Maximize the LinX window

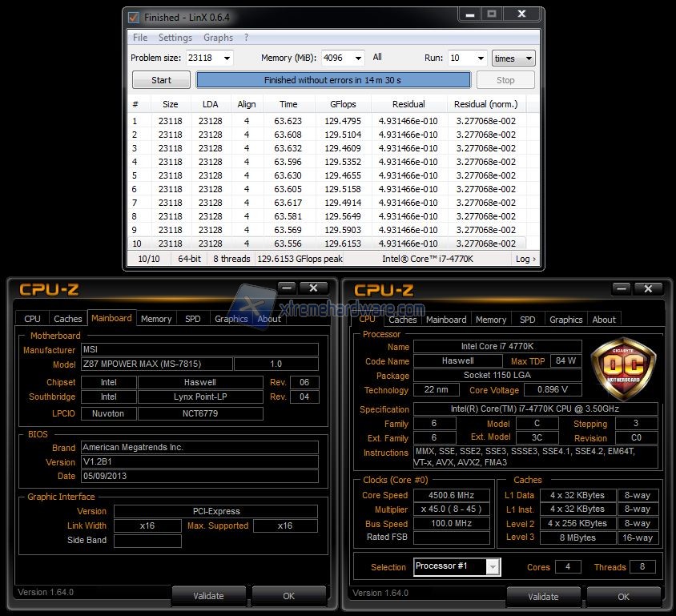click(492, 14)
